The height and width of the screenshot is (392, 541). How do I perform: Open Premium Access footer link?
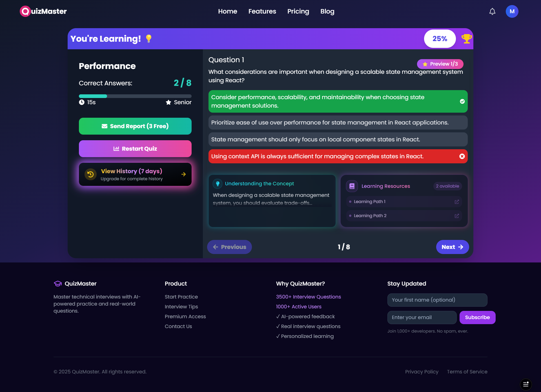point(185,317)
